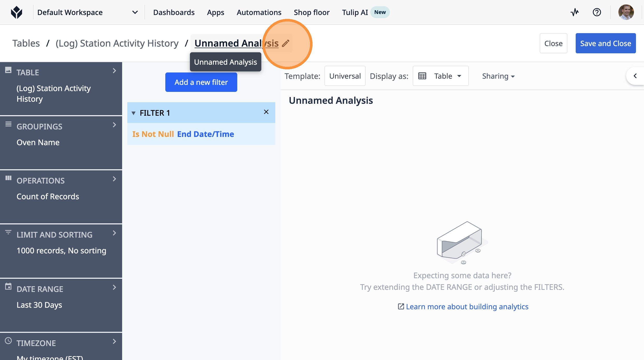The image size is (644, 360).
Task: Click the user profile avatar
Action: (626, 12)
